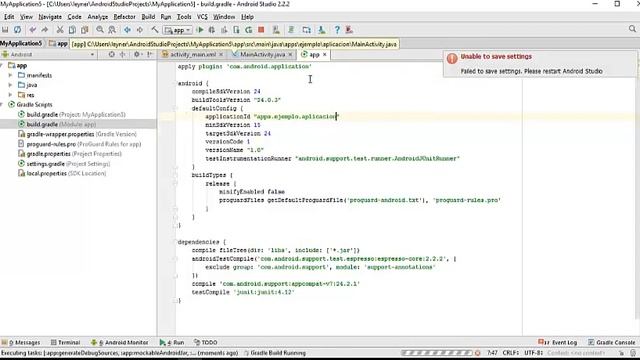Select gradle.properties file
The width and height of the screenshot is (640, 360).
pos(70,154)
